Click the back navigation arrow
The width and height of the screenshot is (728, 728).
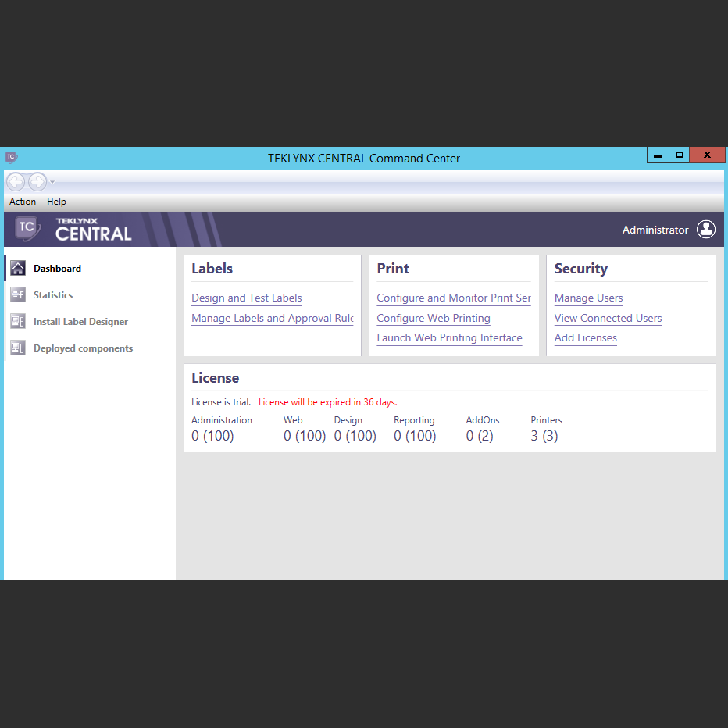click(16, 181)
